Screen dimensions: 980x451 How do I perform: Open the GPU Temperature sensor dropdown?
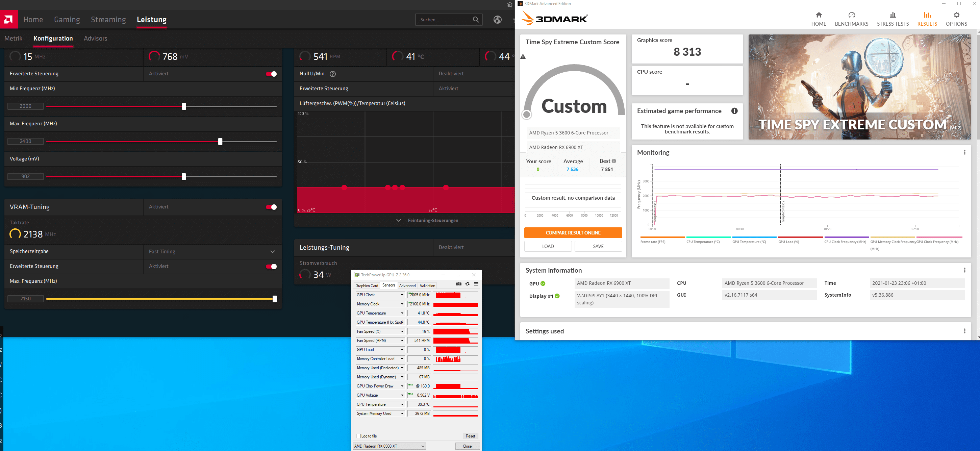(x=402, y=313)
